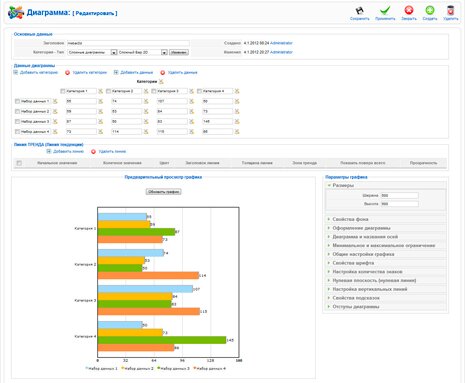This screenshot has width=465, height=383.
Task: Click the Прозрачность column header
Action: coord(423,163)
